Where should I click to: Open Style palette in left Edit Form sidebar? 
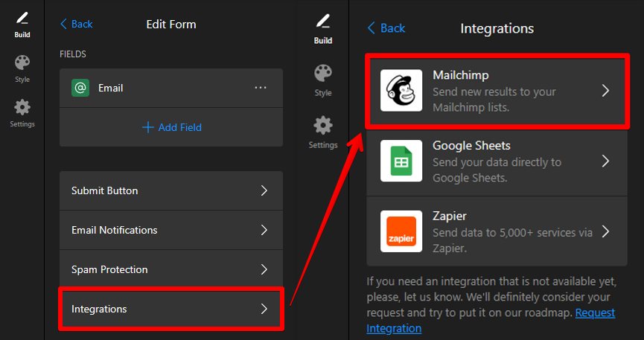click(x=22, y=69)
